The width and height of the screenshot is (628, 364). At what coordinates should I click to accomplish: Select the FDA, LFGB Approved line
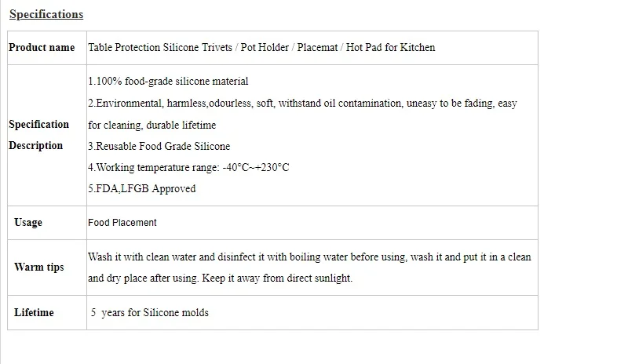(142, 188)
